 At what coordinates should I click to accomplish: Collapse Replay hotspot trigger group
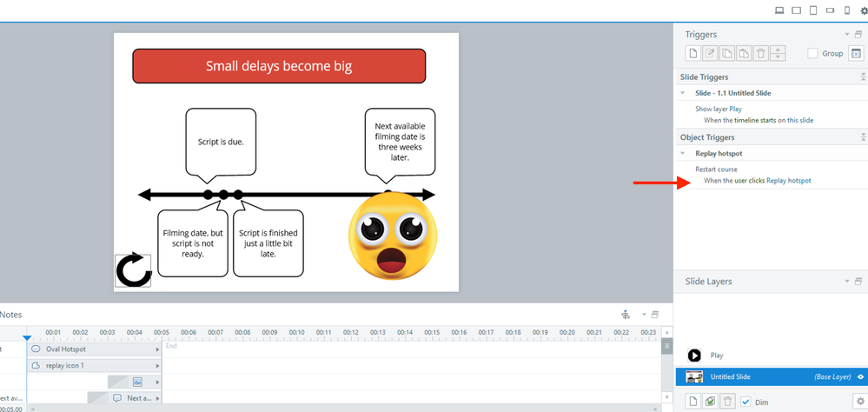coord(683,153)
